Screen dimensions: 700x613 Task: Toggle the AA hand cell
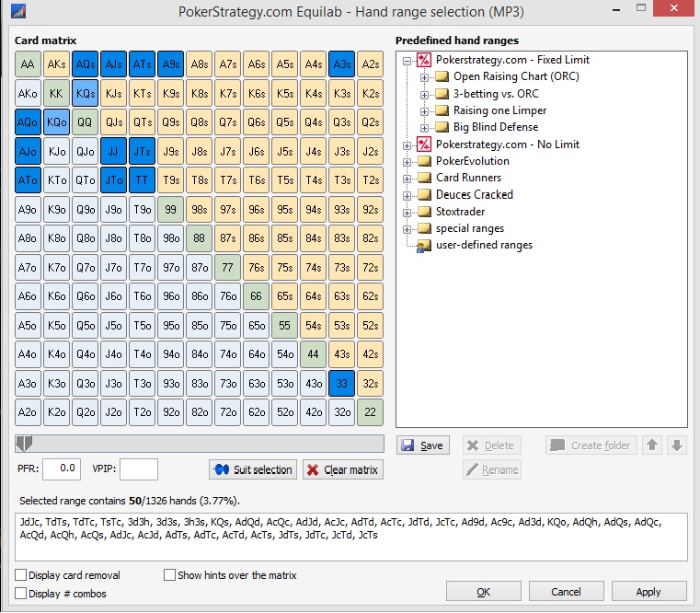click(28, 64)
